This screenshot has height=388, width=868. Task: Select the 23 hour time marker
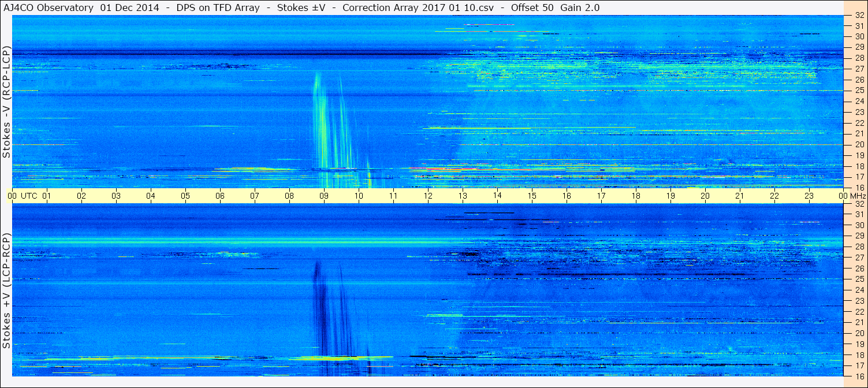click(809, 196)
